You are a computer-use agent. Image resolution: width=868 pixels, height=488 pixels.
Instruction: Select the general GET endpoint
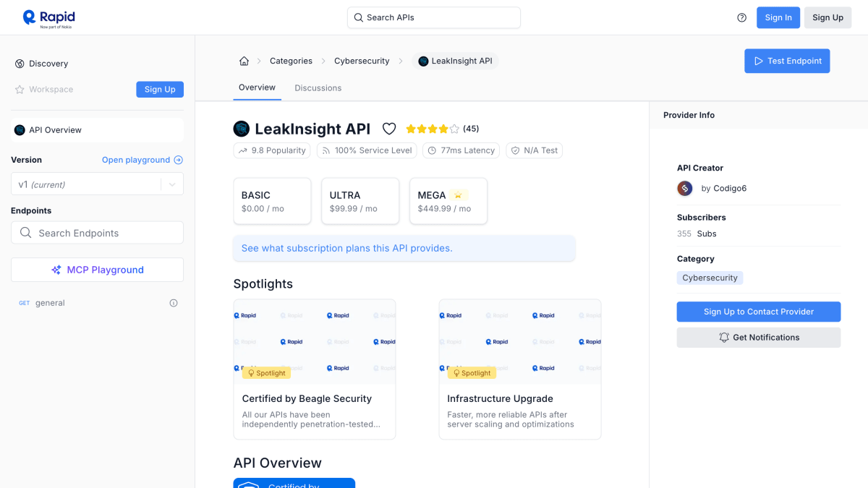pyautogui.click(x=97, y=303)
